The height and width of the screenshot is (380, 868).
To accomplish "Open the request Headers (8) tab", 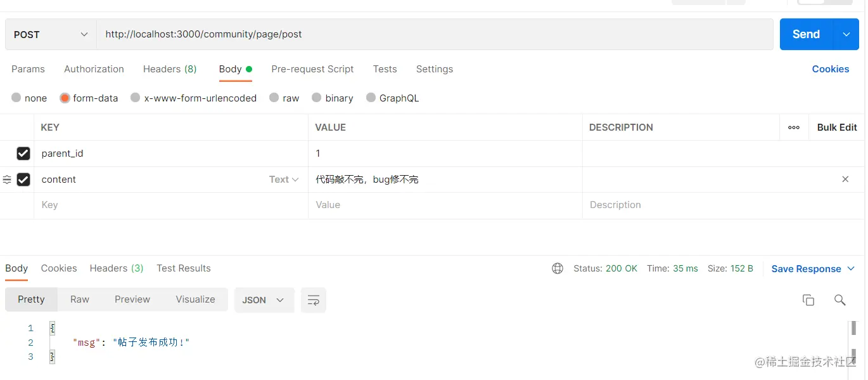I will coord(170,69).
